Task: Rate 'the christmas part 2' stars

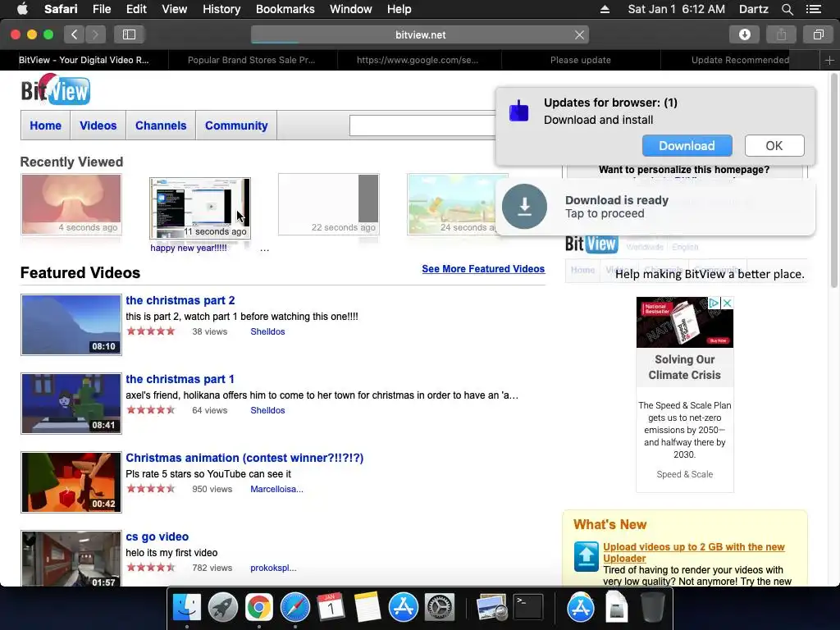Action: (151, 331)
